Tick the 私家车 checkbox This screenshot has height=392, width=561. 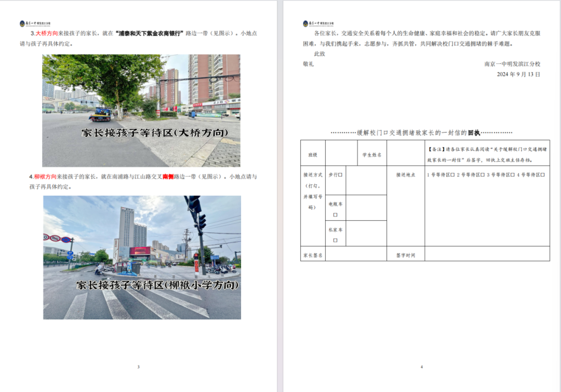click(x=335, y=240)
